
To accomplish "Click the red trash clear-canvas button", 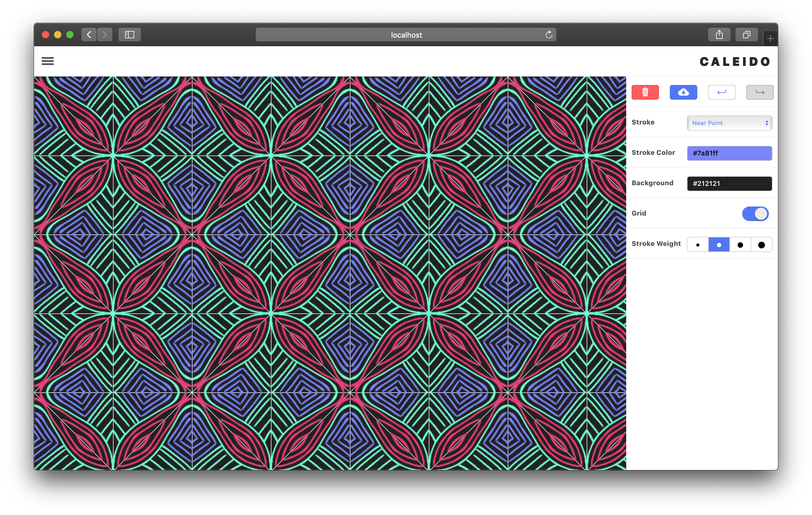I will point(645,92).
